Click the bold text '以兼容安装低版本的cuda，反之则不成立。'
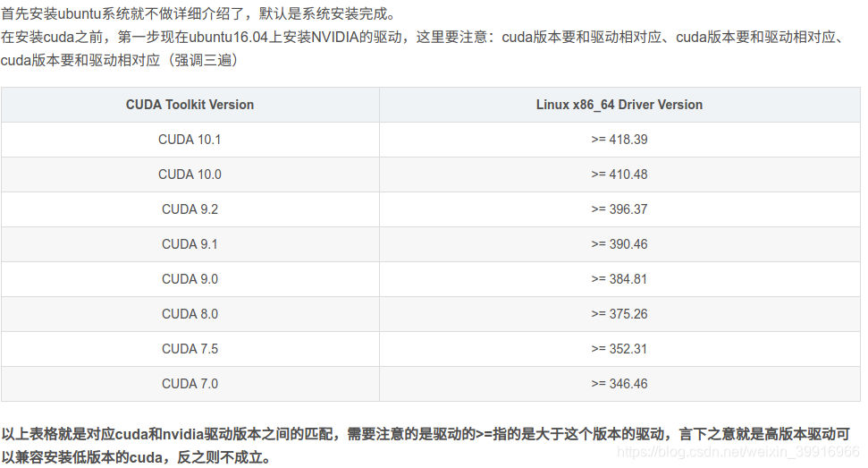Image resolution: width=868 pixels, height=468 pixels. (137, 457)
